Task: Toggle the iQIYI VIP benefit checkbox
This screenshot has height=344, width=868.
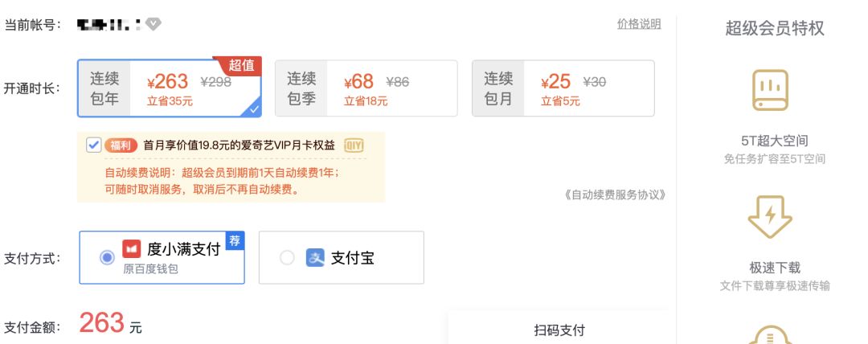Action: (93, 145)
